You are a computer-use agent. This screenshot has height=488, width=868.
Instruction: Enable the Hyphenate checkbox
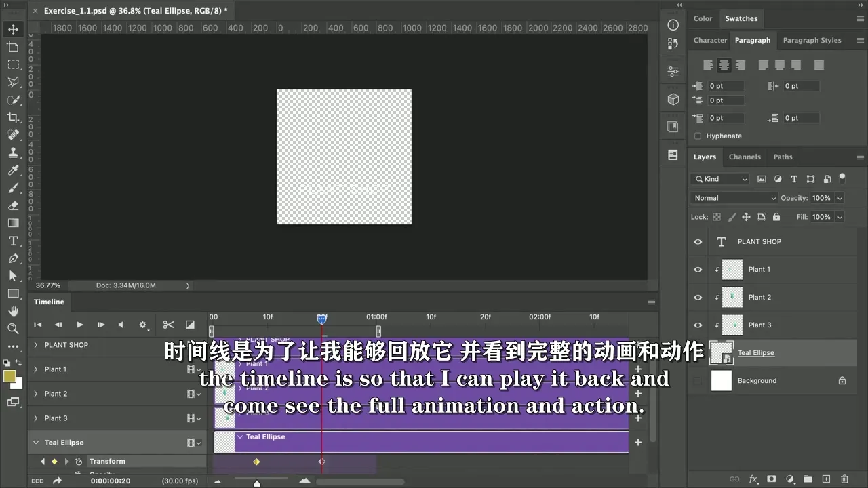coord(698,136)
